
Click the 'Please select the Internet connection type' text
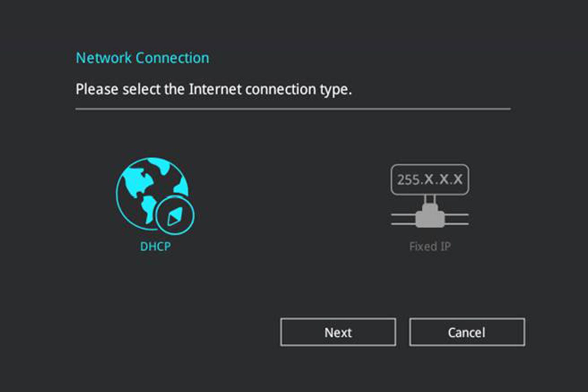213,89
